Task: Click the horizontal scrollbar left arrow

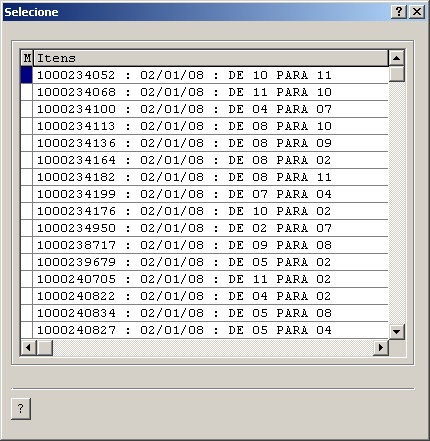Action: (28, 348)
